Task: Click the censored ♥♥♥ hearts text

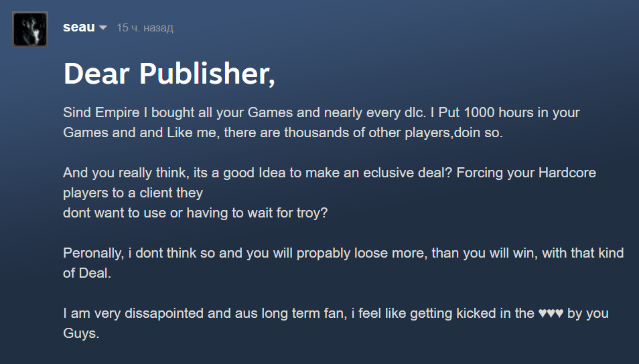Action: click(551, 314)
